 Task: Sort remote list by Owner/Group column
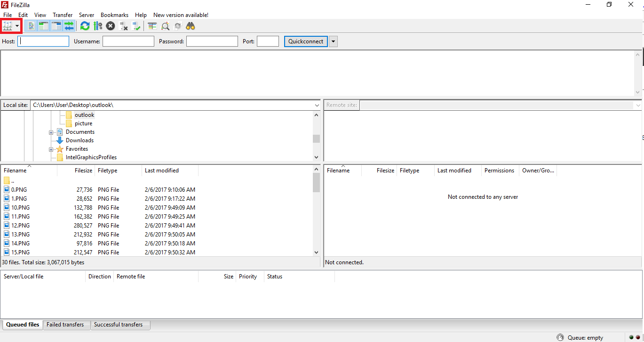pos(538,171)
